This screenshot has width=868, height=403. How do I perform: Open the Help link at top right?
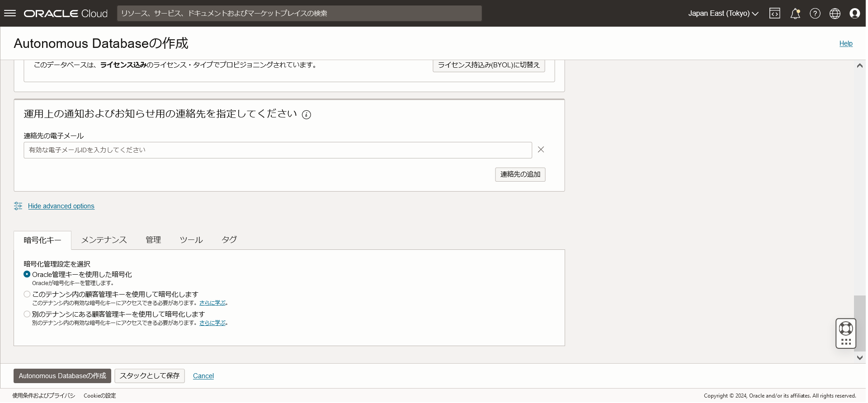846,43
